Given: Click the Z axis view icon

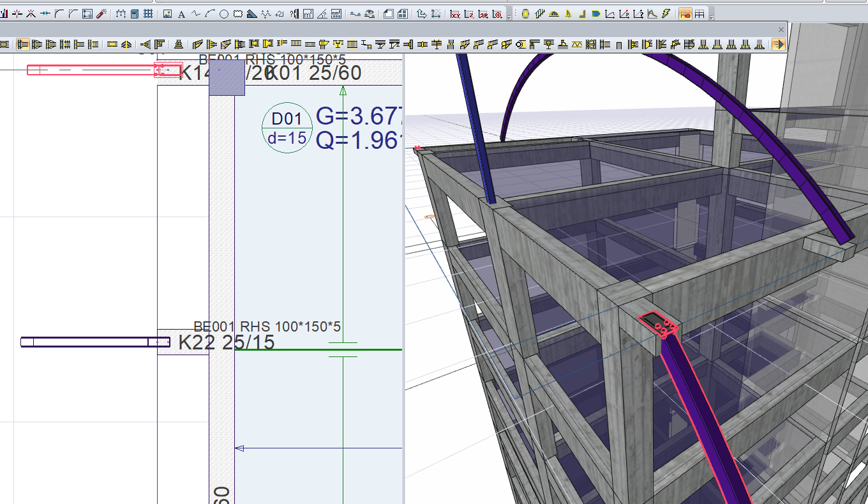Looking at the screenshot, I should click(x=469, y=14).
